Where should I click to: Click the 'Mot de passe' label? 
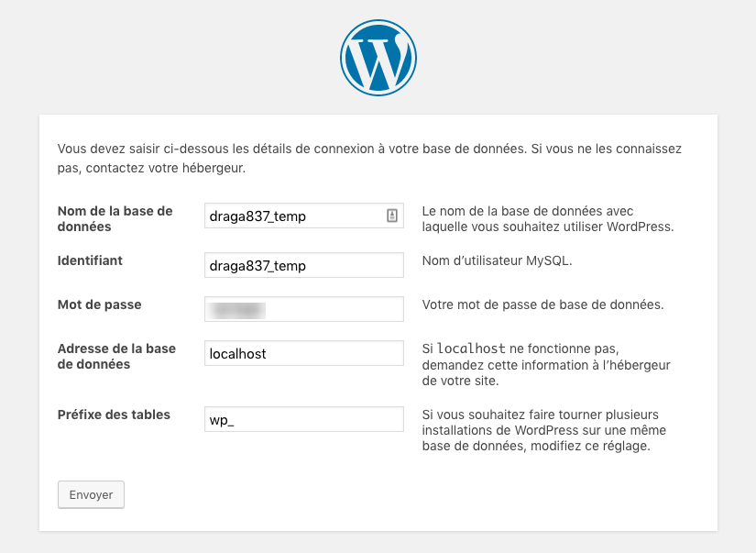(x=99, y=304)
